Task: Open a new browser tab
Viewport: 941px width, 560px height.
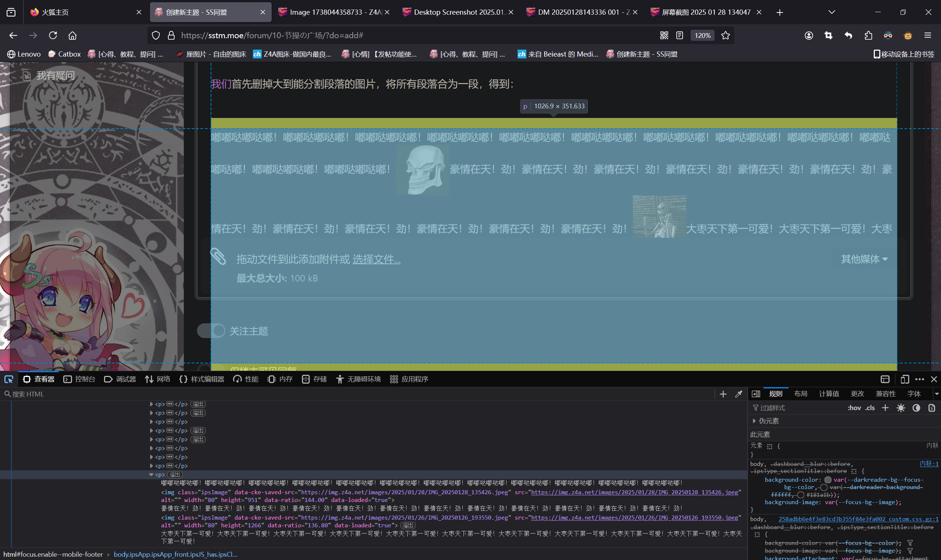Action: [x=780, y=12]
